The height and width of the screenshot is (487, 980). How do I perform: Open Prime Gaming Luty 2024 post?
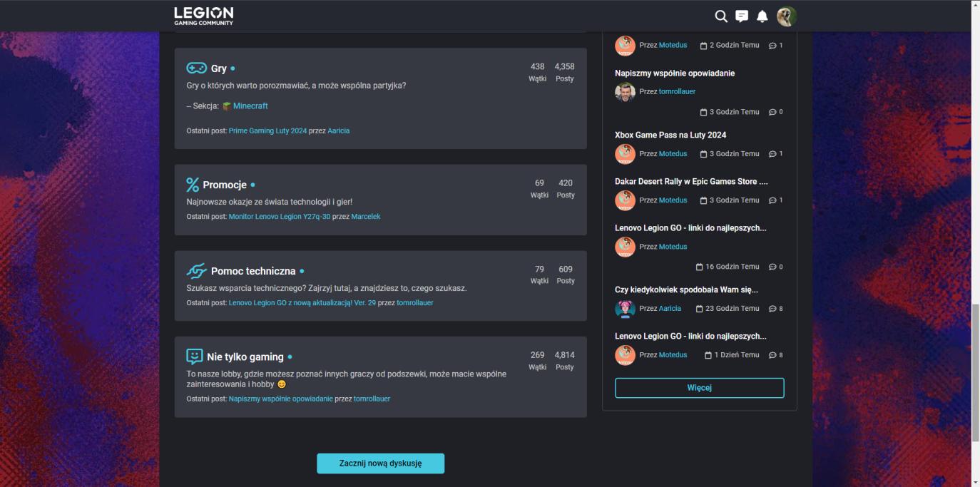(x=267, y=131)
